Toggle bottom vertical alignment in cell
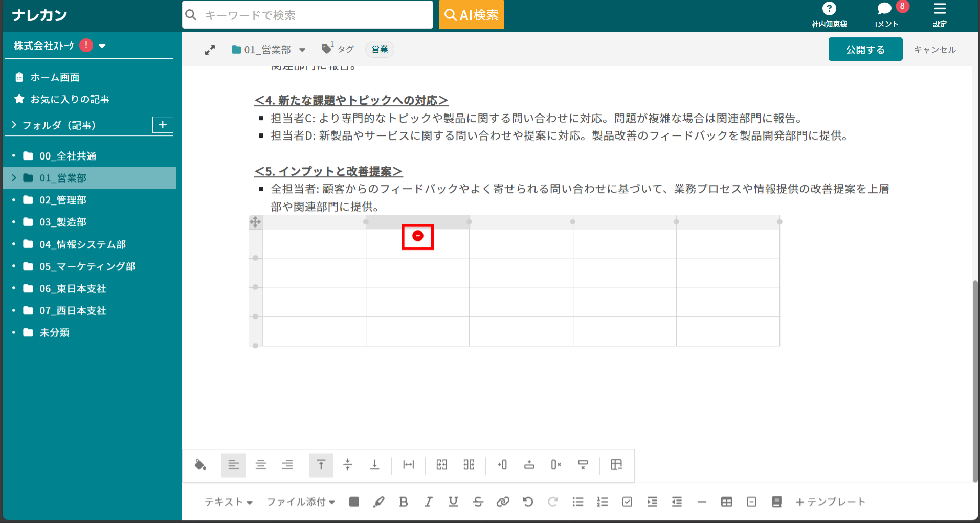980x523 pixels. 374,465
